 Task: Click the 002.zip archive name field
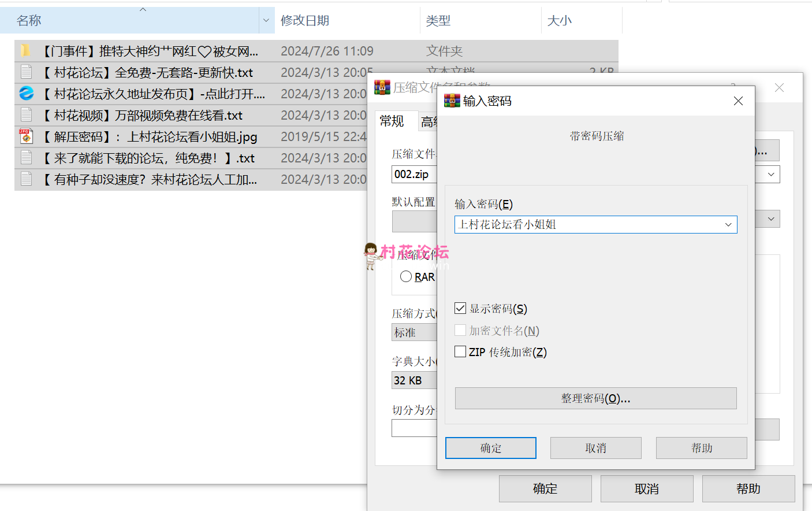[x=414, y=175]
